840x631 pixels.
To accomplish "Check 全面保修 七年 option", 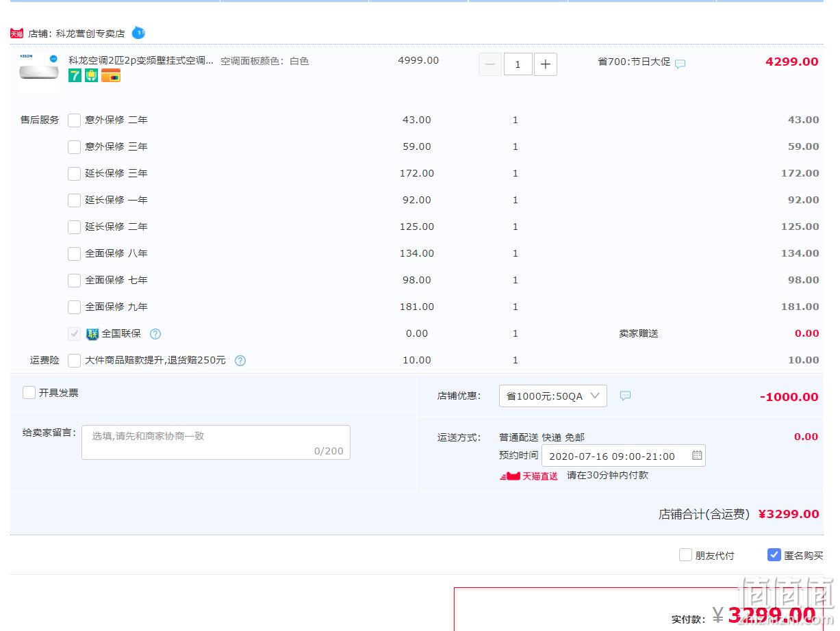I will click(x=74, y=280).
